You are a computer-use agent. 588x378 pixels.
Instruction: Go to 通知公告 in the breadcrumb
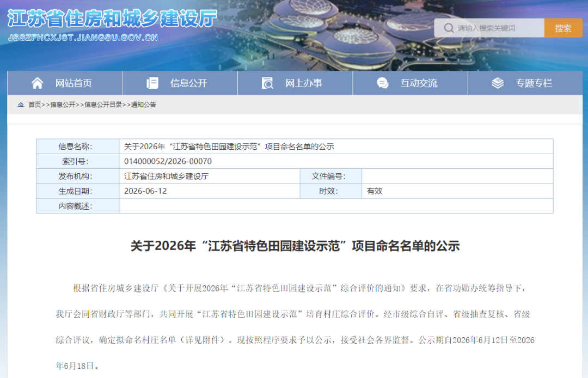[144, 105]
